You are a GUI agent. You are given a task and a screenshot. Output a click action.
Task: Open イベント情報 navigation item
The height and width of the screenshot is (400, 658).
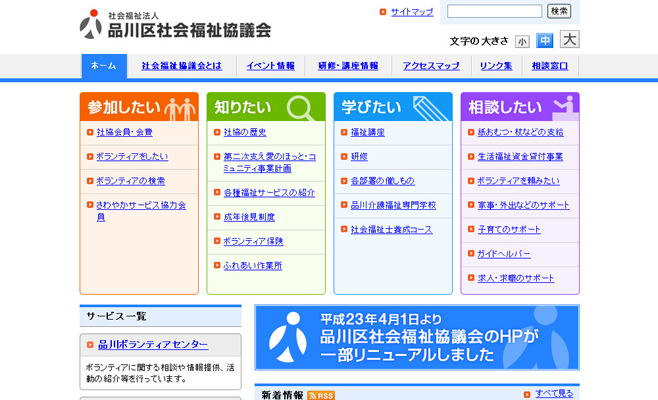(x=271, y=66)
